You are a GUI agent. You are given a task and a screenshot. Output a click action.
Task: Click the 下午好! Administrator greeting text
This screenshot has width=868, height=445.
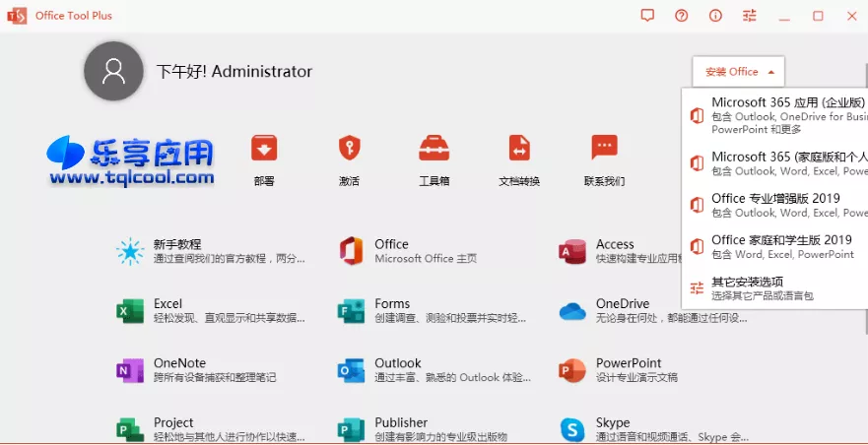[234, 72]
